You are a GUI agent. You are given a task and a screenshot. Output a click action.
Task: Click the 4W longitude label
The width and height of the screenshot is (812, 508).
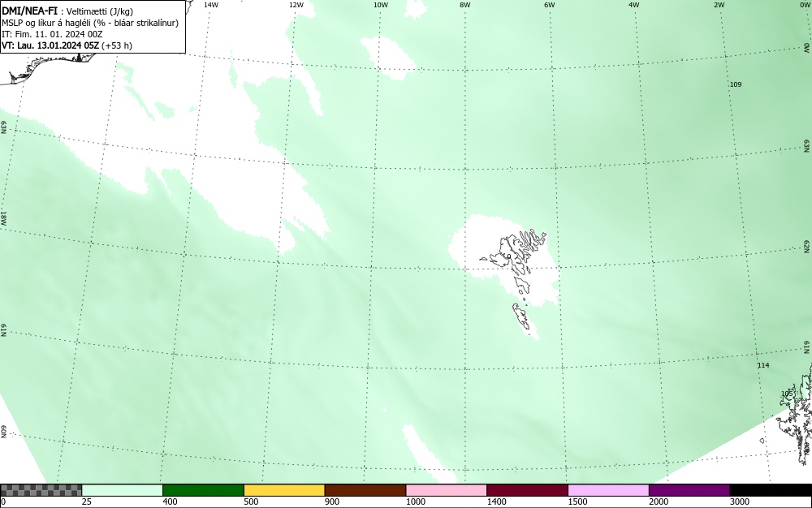pyautogui.click(x=634, y=5)
